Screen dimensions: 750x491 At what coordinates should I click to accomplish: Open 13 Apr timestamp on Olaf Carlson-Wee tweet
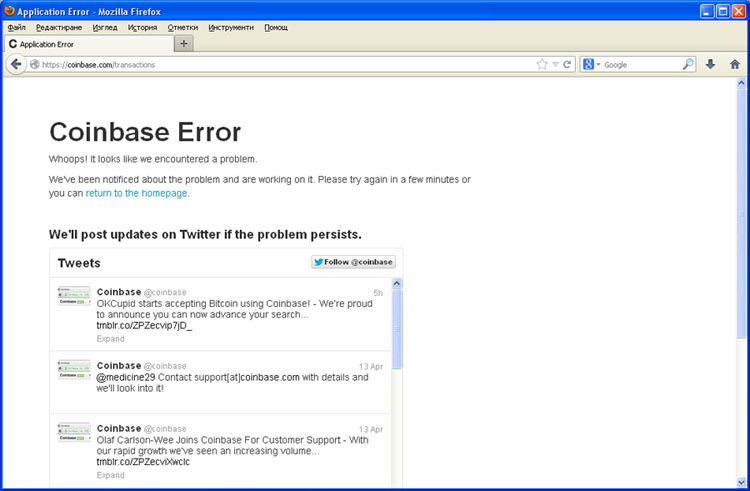point(371,429)
